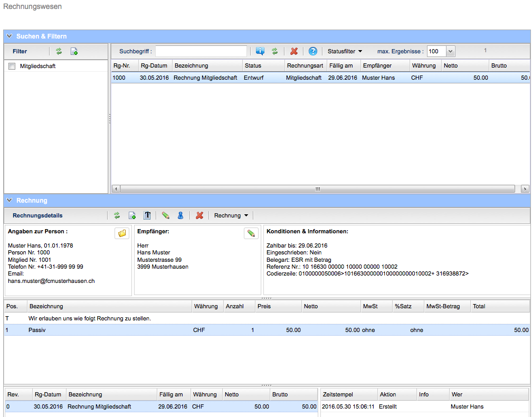This screenshot has width=532, height=417.
Task: Edit the Empfänger address with the pencil button
Action: pos(251,233)
